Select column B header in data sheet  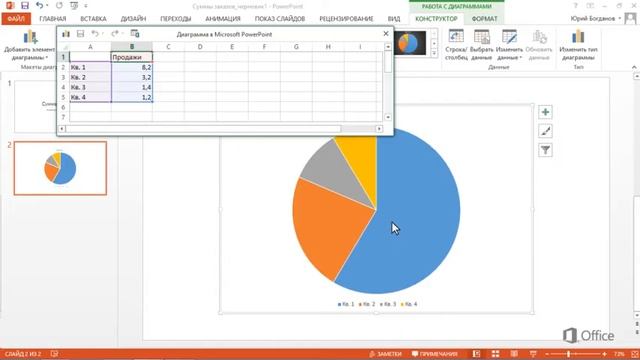click(132, 47)
